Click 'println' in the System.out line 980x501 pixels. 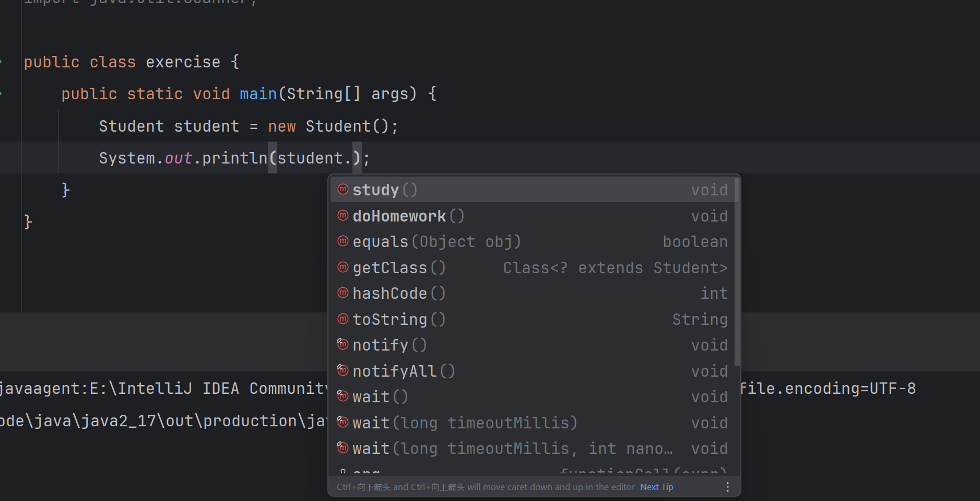pyautogui.click(x=234, y=158)
